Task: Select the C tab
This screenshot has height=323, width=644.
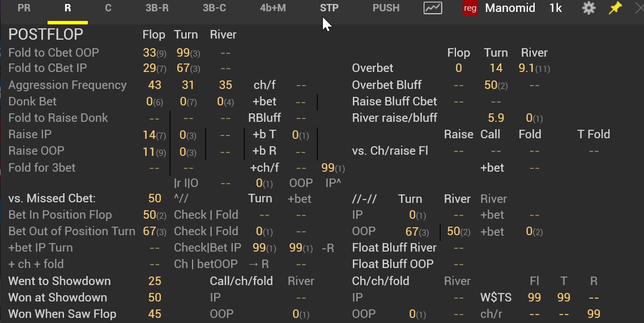Action: pyautogui.click(x=108, y=8)
